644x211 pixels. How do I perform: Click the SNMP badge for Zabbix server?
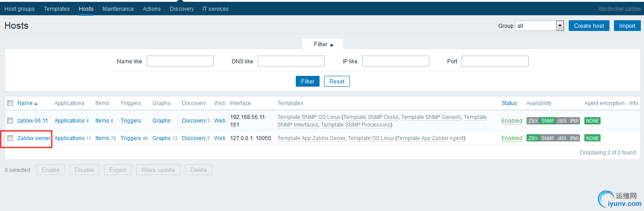tap(547, 138)
